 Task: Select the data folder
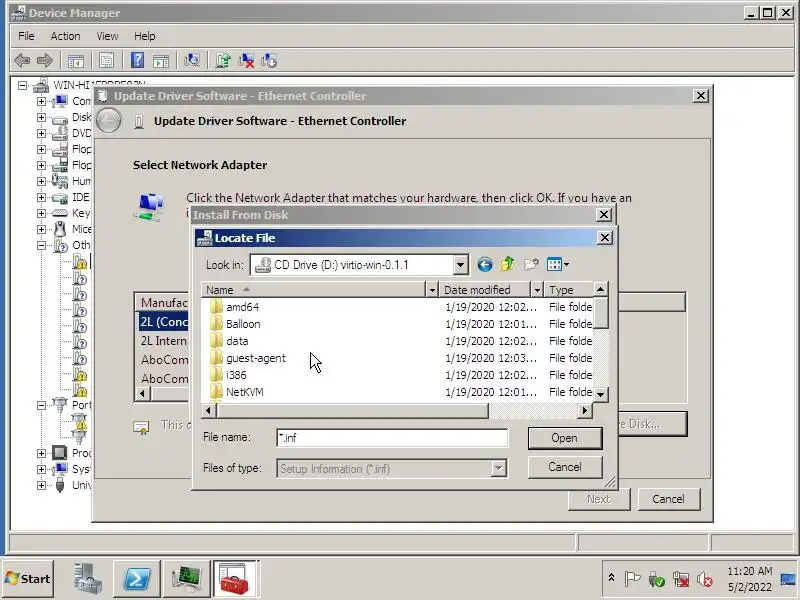coord(237,341)
